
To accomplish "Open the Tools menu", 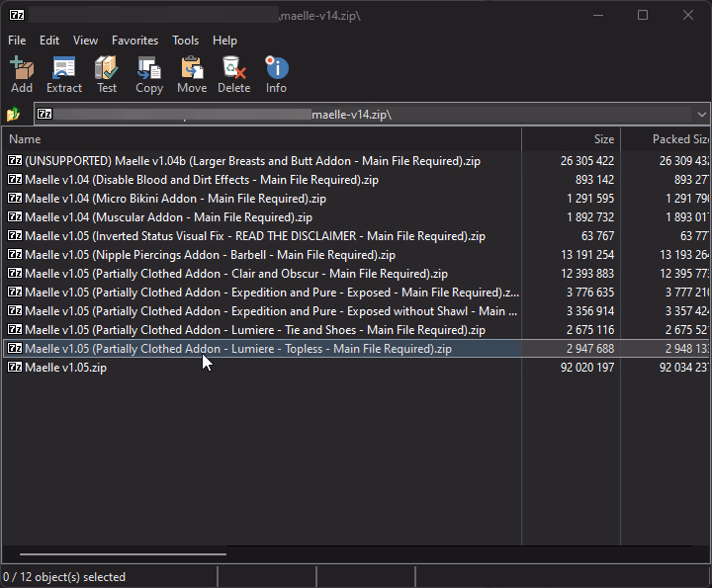I will 185,41.
